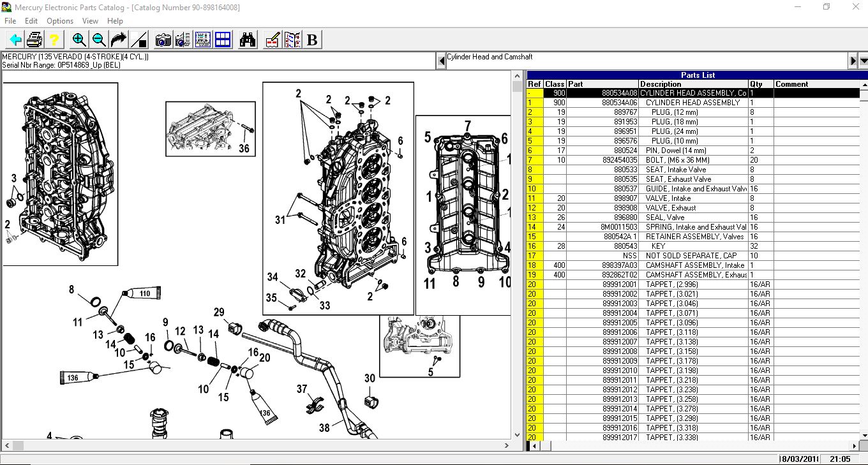This screenshot has width=868, height=465.
Task: Click the Qty column header
Action: tap(761, 84)
